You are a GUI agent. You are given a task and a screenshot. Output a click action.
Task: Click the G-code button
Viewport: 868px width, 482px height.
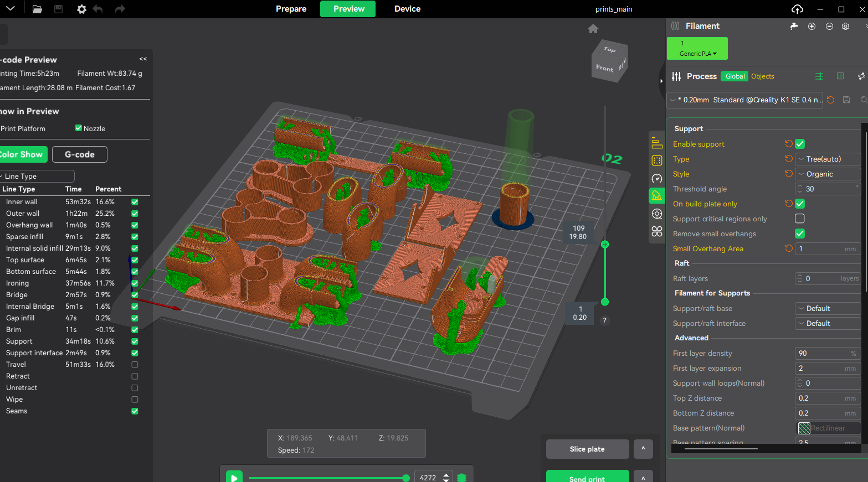pos(79,154)
